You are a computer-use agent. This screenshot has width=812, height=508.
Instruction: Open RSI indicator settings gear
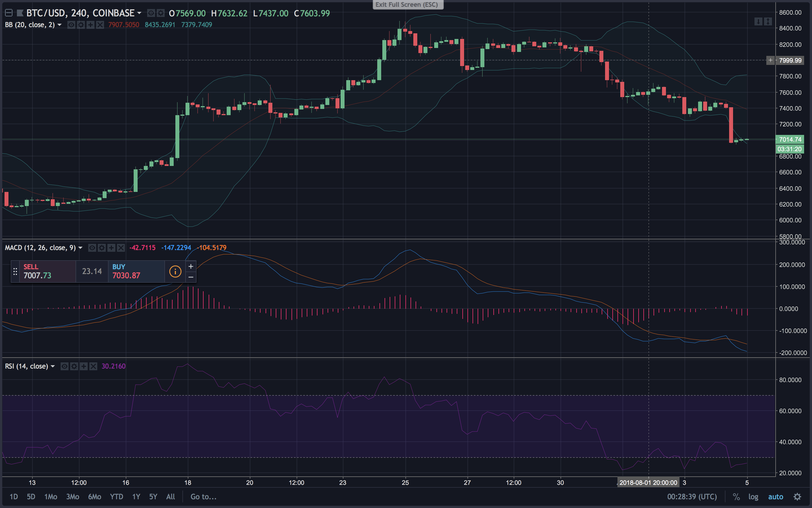pyautogui.click(x=74, y=366)
